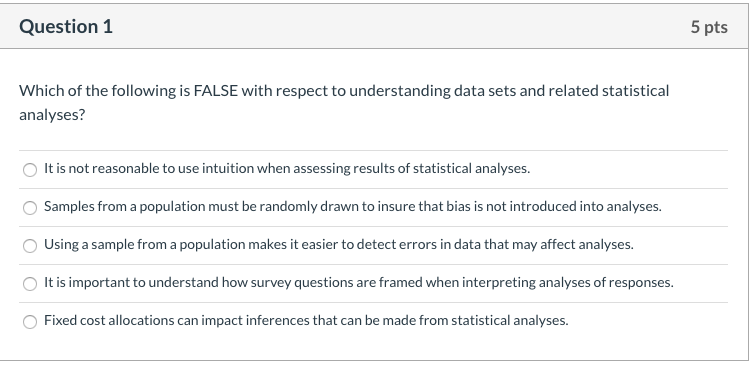The height and width of the screenshot is (366, 753).
Task: Click the phrase 'interpreting analyses of responses'
Action: point(568,282)
